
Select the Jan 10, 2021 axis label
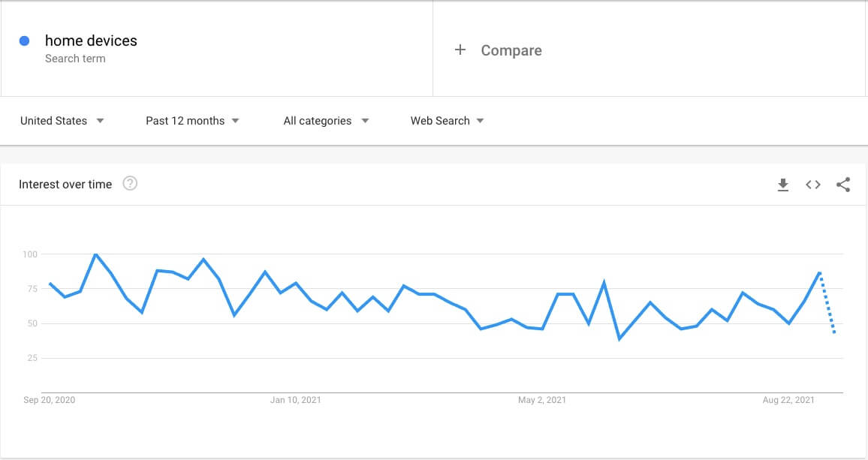point(295,400)
